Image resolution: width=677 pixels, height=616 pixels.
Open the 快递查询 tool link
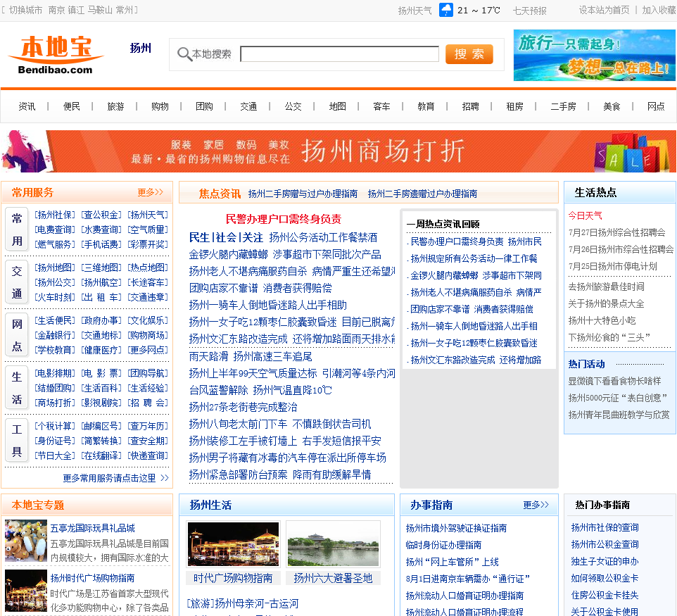click(148, 455)
